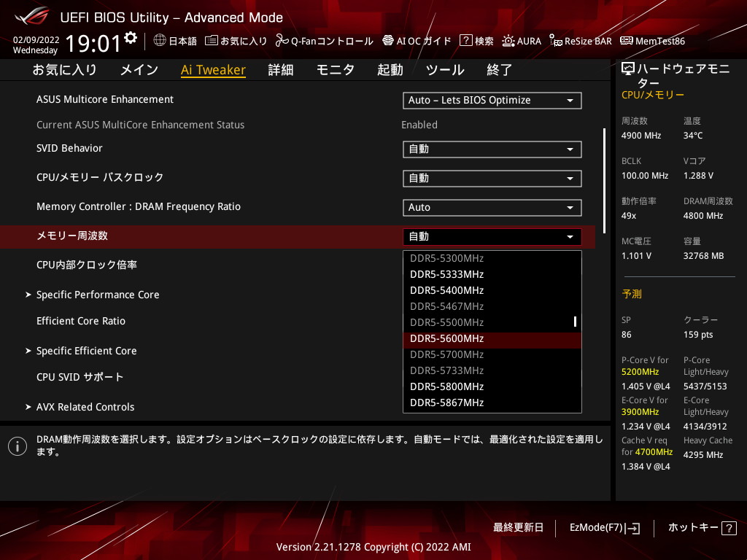The width and height of the screenshot is (747, 560).
Task: Open ASUS Multicore Enhancement dropdown
Action: coord(492,101)
